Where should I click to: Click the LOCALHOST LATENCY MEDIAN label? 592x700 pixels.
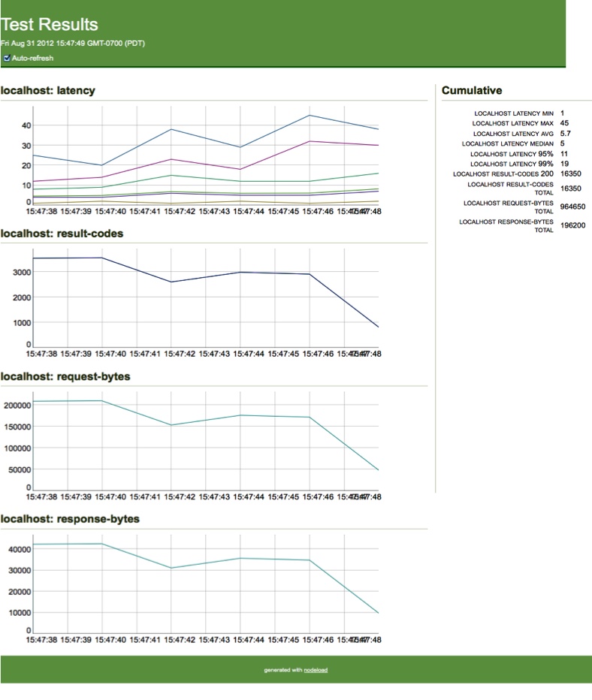(x=508, y=143)
